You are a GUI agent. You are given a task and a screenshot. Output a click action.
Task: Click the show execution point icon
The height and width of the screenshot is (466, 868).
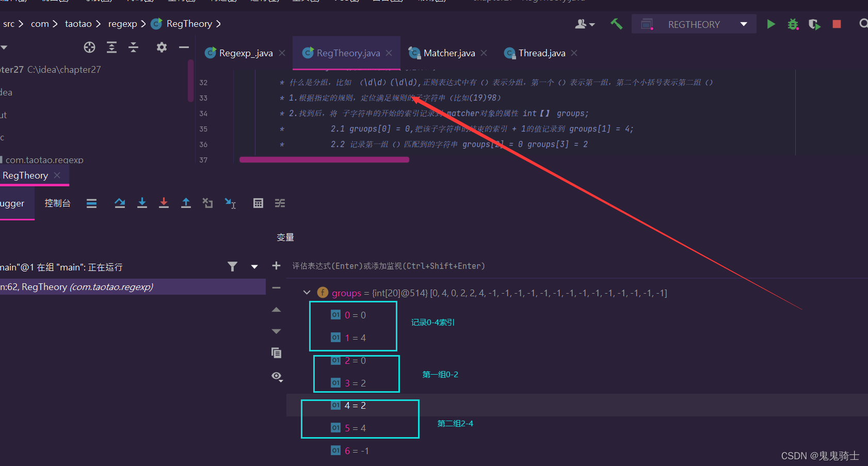tap(91, 203)
